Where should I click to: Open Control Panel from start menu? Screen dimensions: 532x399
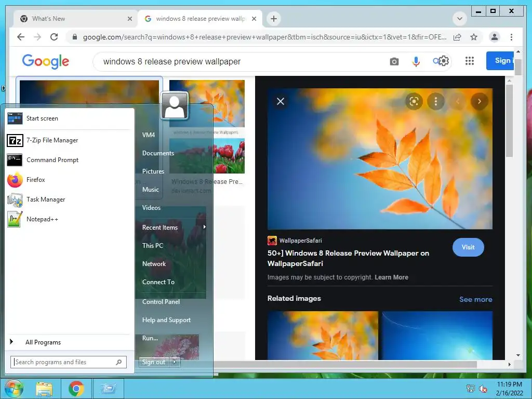[x=161, y=302]
